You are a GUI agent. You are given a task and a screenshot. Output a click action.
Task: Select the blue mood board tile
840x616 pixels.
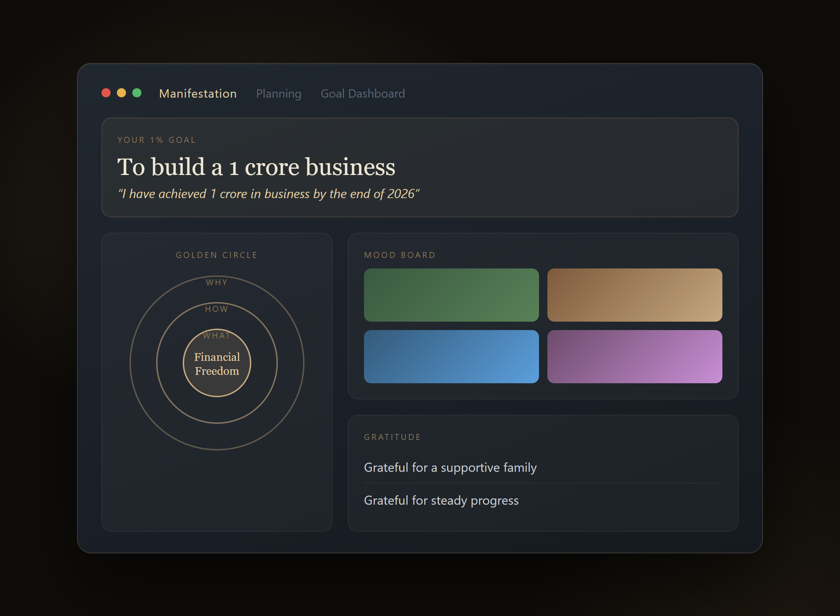(x=451, y=356)
